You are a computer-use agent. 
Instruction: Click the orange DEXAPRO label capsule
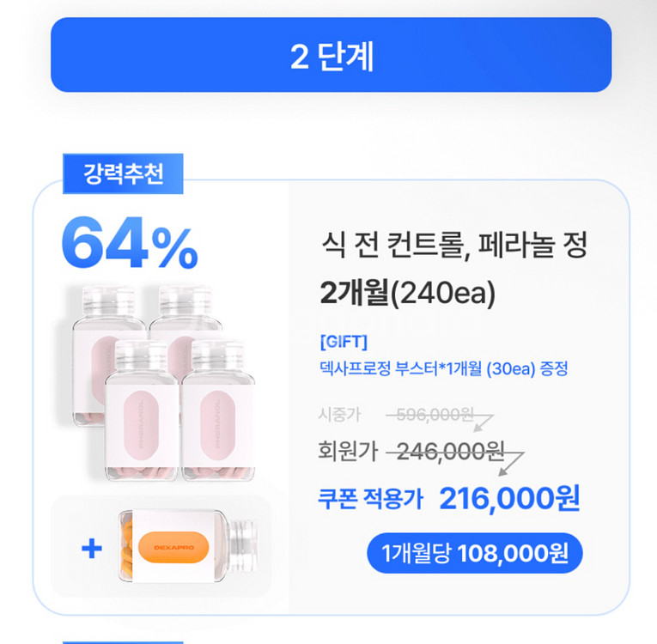coord(173,547)
